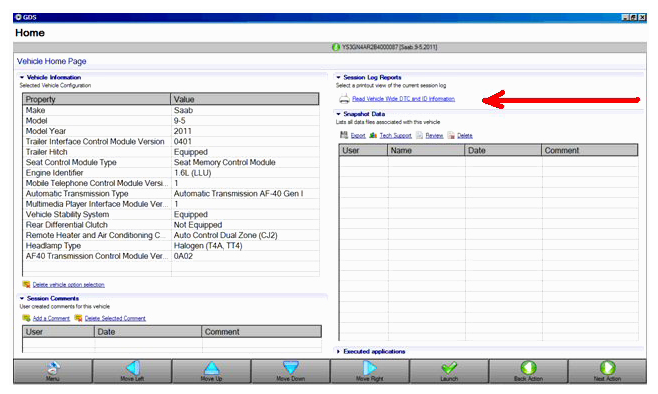Click the Comment column header in Snapshot Data
658x394 pixels.
point(590,150)
